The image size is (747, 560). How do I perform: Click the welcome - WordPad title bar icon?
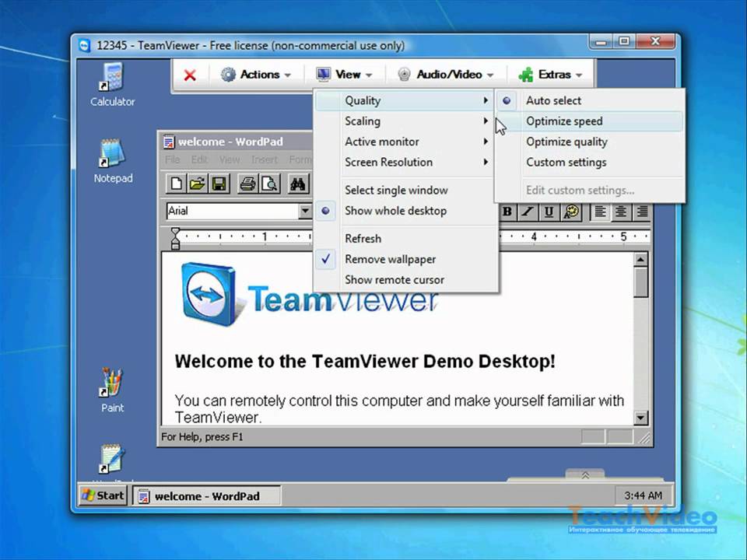tap(169, 142)
